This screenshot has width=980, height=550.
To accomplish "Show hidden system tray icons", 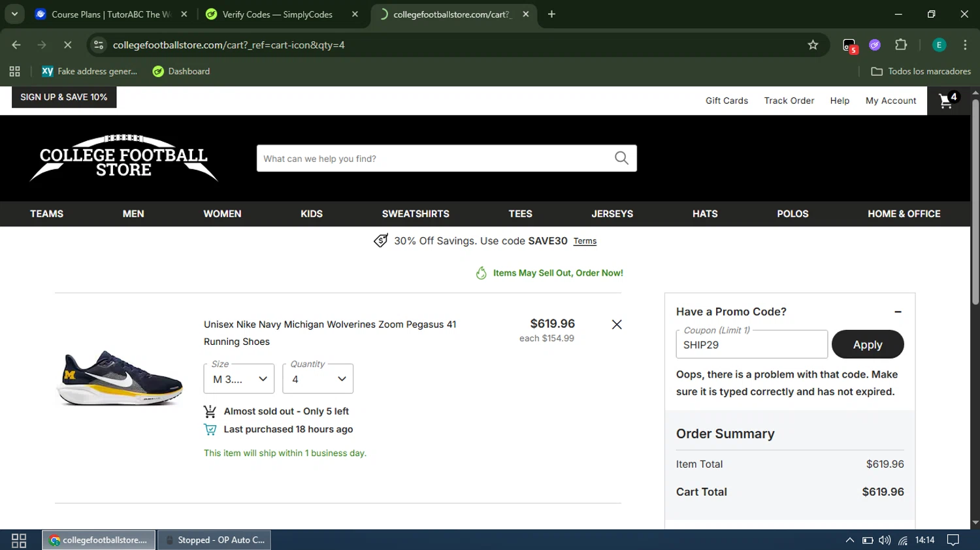I will tap(849, 540).
